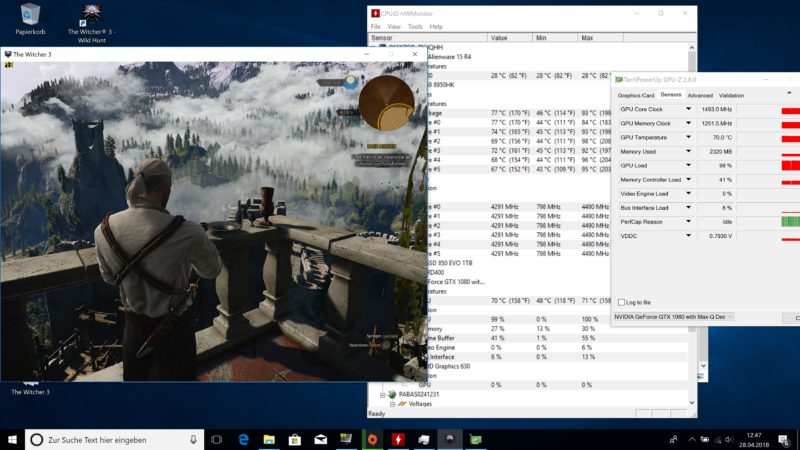800x450 pixels.
Task: Click the battery icon in system tray
Action: (705, 439)
